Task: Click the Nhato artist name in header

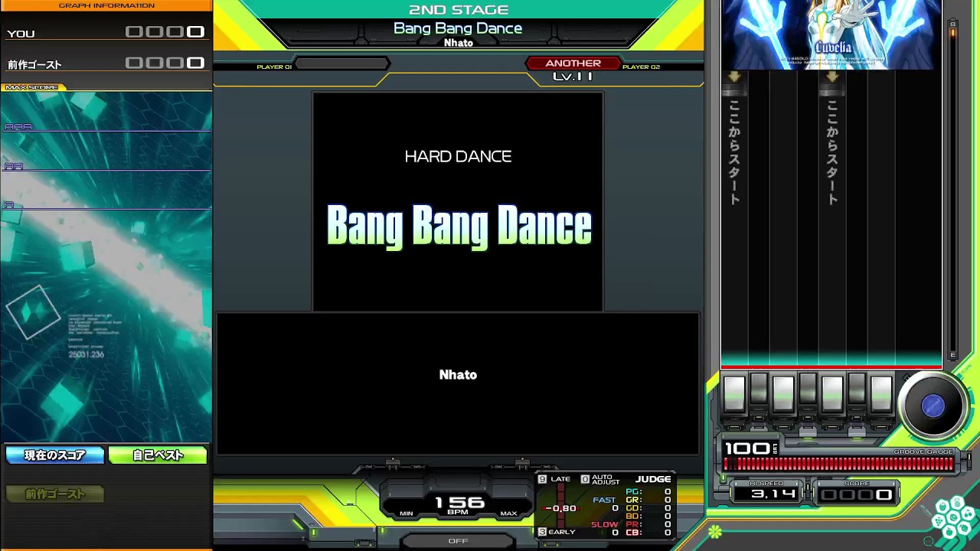Action: [458, 43]
